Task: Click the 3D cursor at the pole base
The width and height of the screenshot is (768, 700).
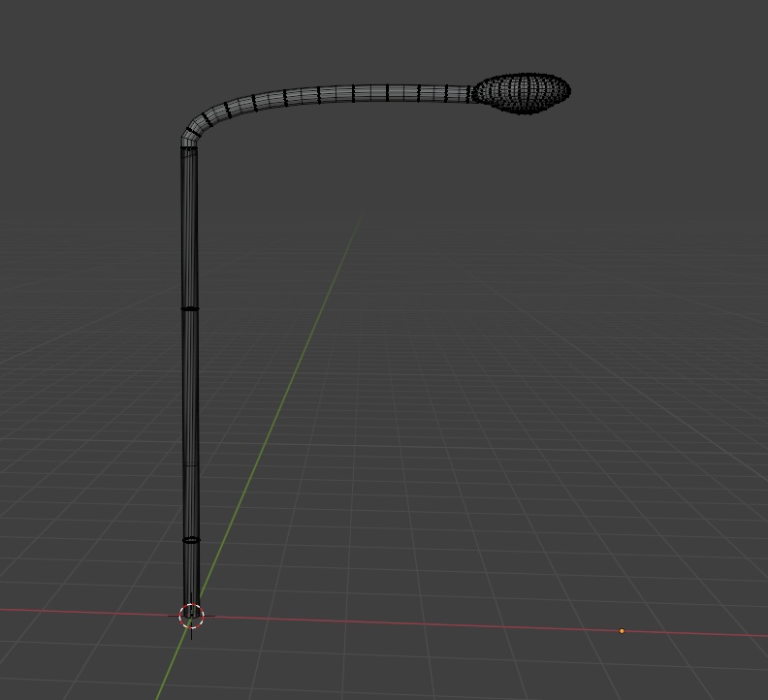Action: (x=191, y=616)
